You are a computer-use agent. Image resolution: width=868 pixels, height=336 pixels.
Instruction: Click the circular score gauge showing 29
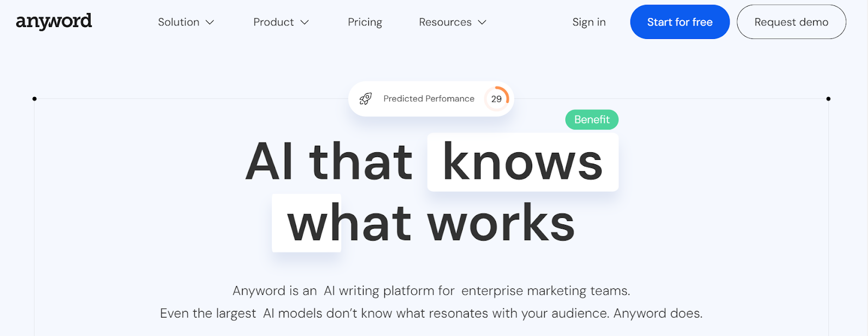point(496,99)
